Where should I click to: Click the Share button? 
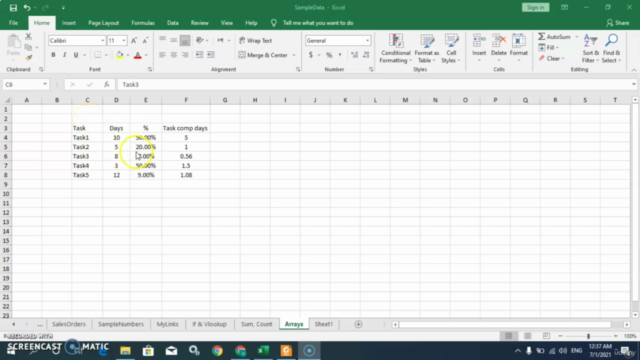coord(618,23)
